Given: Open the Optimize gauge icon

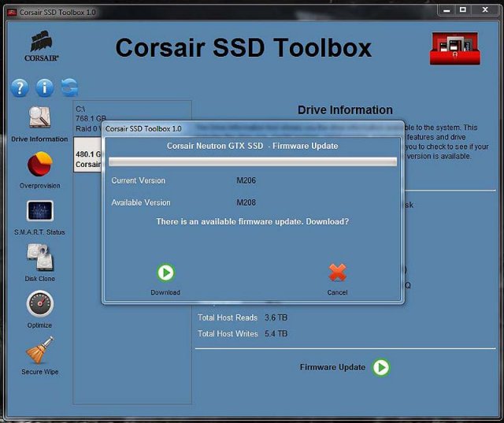Looking at the screenshot, I should click(39, 304).
